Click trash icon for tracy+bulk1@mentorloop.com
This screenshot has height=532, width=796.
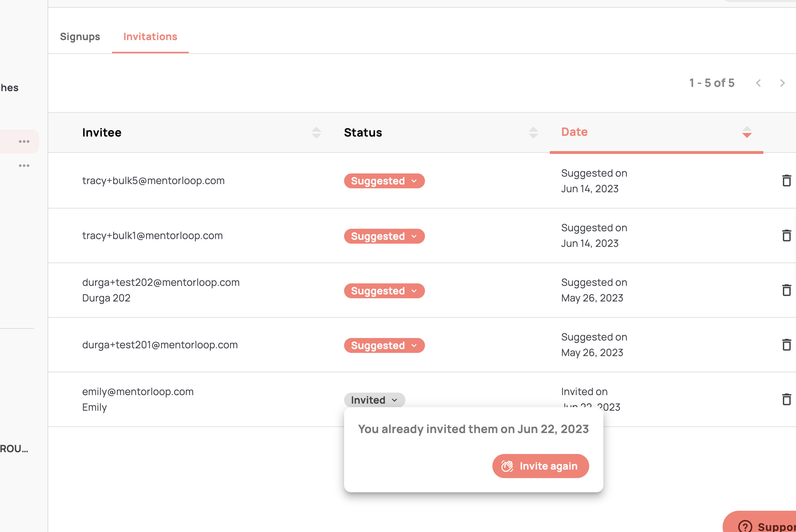pyautogui.click(x=786, y=235)
